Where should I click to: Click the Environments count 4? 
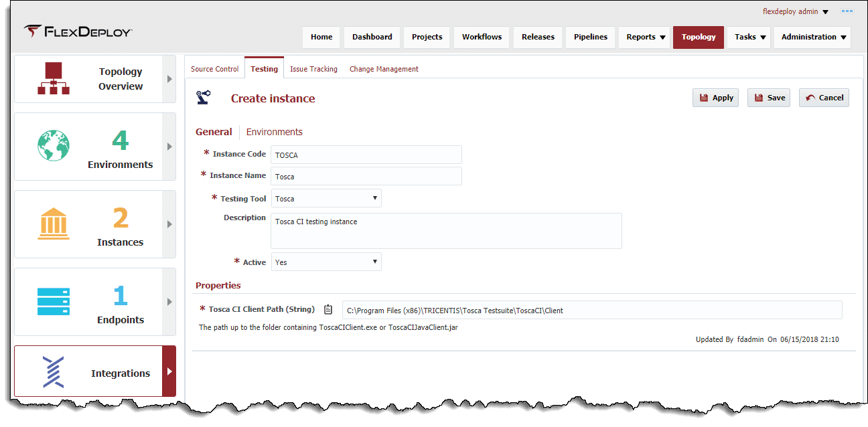pos(121,141)
